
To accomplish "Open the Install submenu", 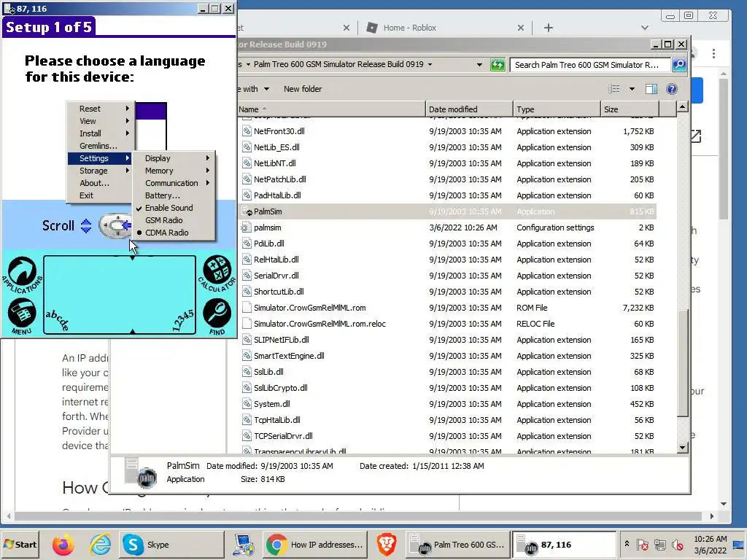I will tap(101, 134).
